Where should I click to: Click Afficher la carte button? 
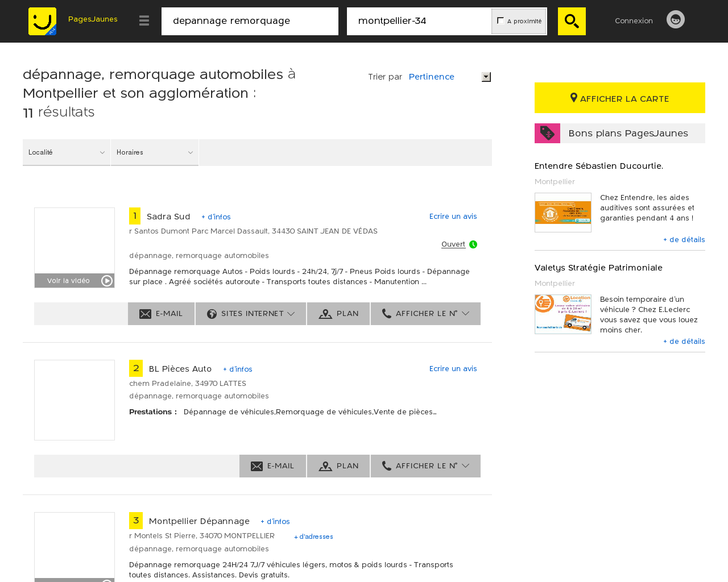(x=620, y=98)
